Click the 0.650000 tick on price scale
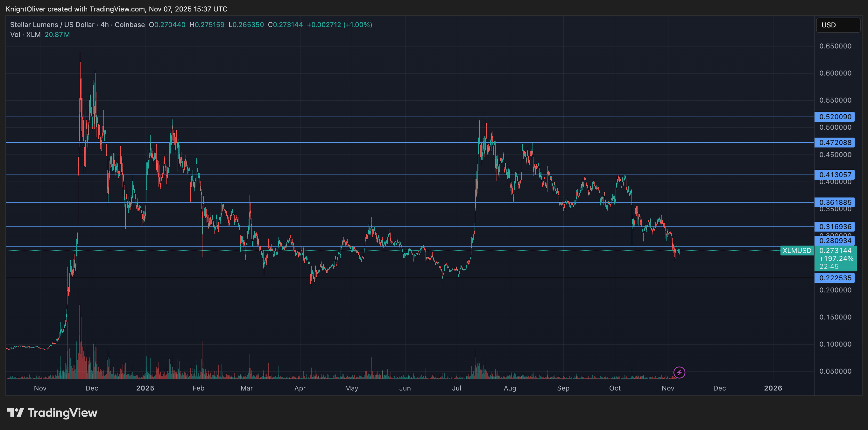868x430 pixels. coord(835,46)
